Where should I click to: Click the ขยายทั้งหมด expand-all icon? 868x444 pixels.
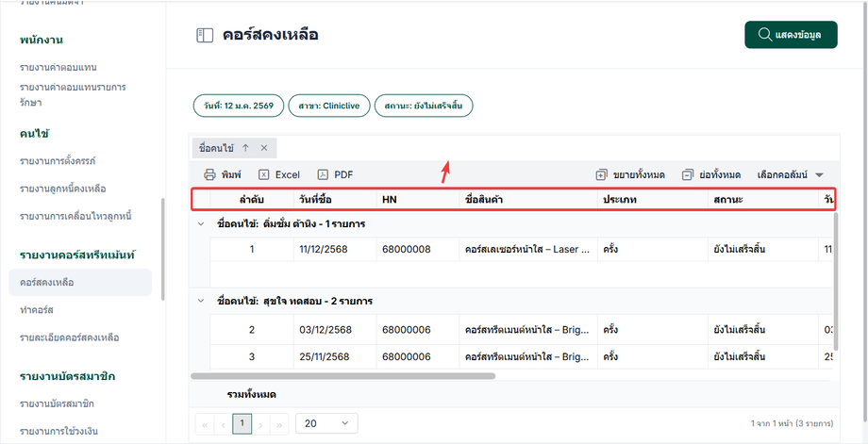coord(602,174)
